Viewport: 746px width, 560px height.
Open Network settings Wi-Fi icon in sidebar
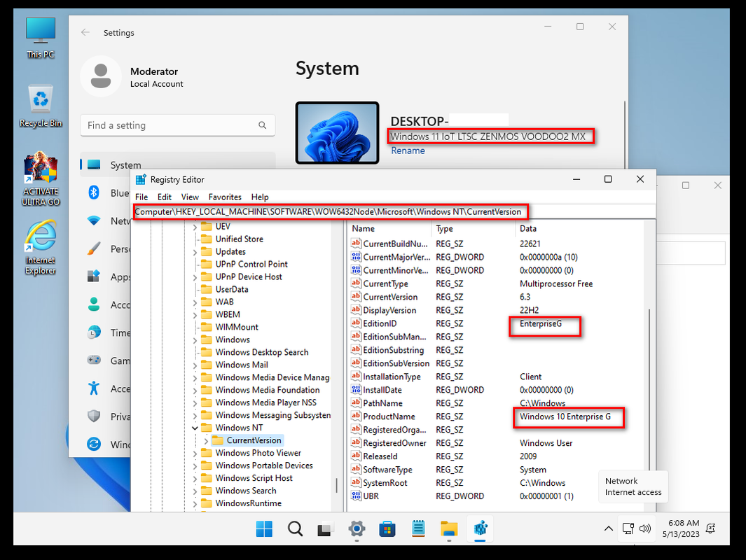(x=94, y=220)
